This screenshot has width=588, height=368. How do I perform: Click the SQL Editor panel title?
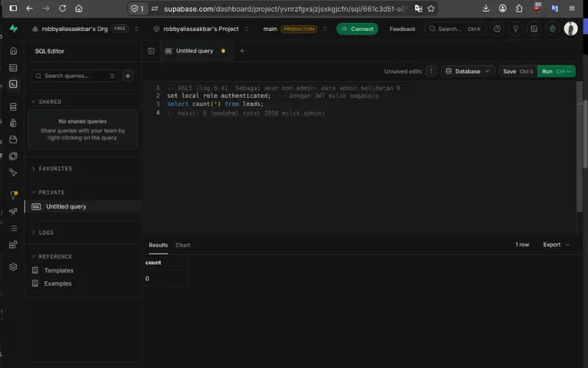click(49, 51)
